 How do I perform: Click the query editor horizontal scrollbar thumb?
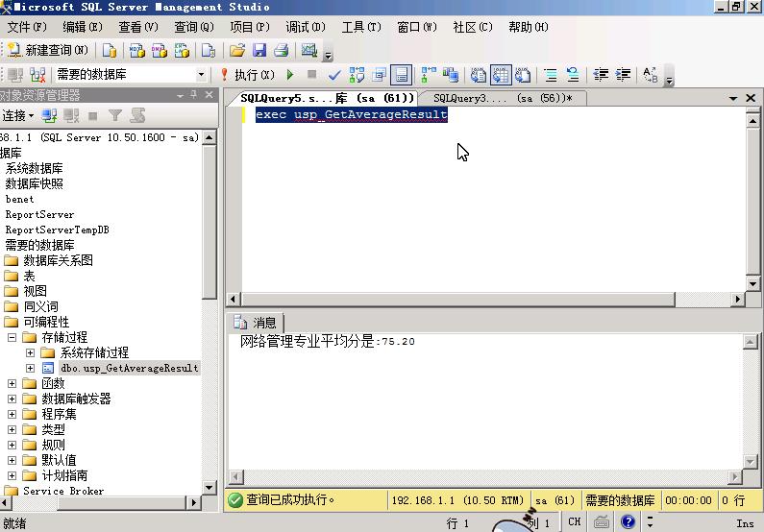point(458,299)
